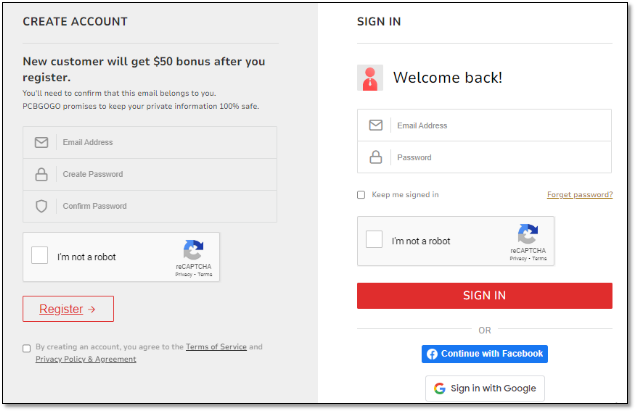Tick I'm not a robot under Sign In
This screenshot has height=413, width=636.
coord(374,239)
